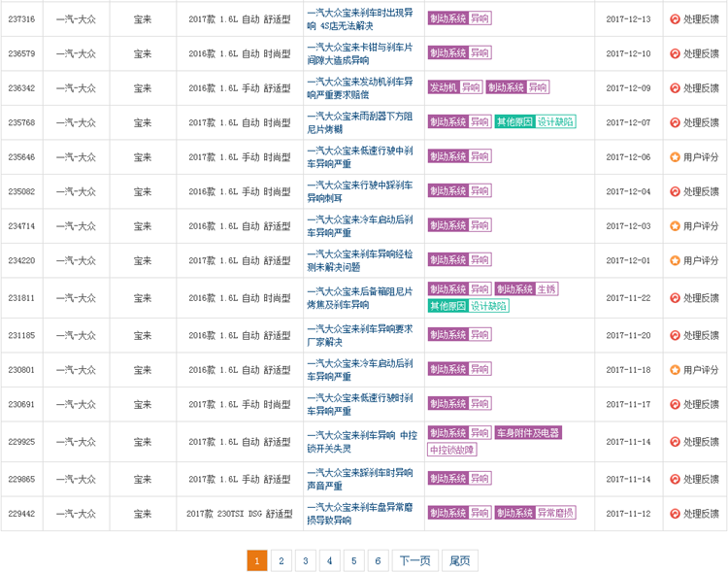This screenshot has height=573, width=728.
Task: Go to page 4
Action: [330, 560]
